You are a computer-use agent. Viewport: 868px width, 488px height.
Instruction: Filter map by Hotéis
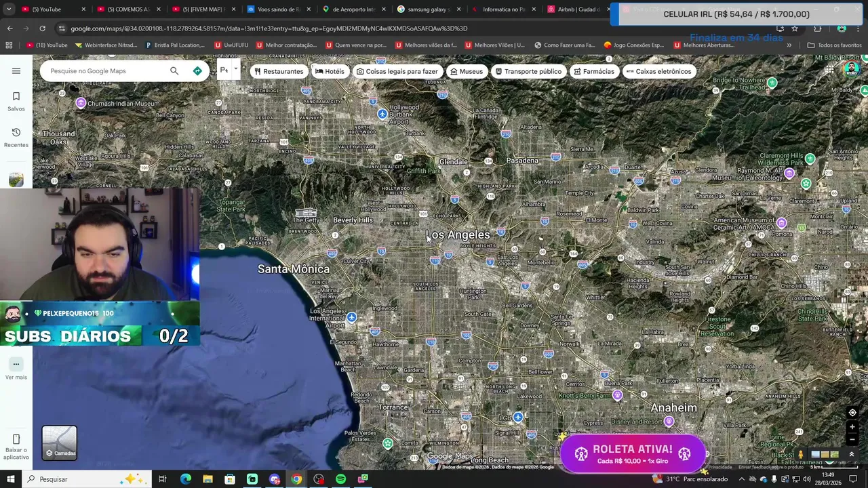pos(330,71)
